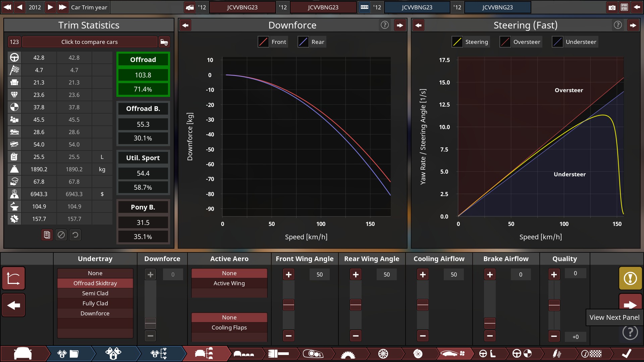The width and height of the screenshot is (644, 362).
Task: Open the Downforce graph help icon
Action: pyautogui.click(x=385, y=25)
